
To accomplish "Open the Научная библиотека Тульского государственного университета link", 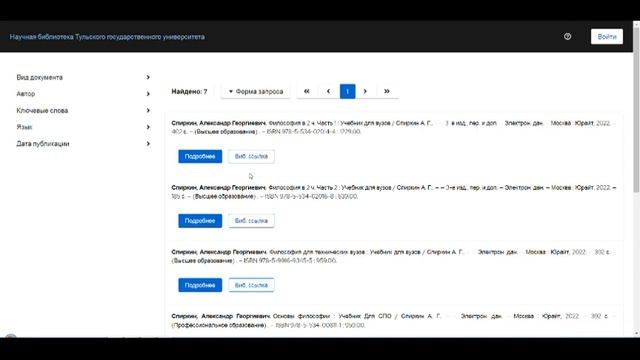I will (107, 37).
